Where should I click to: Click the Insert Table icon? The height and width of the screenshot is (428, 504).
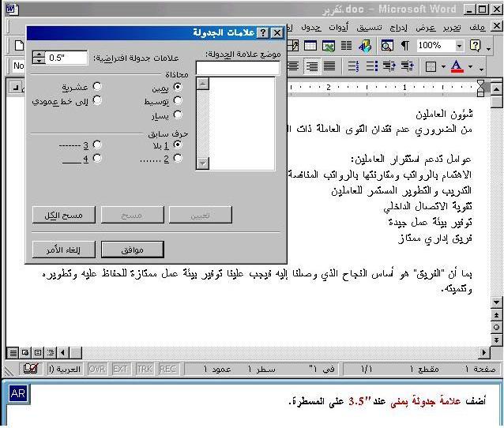pyautogui.click(x=311, y=47)
